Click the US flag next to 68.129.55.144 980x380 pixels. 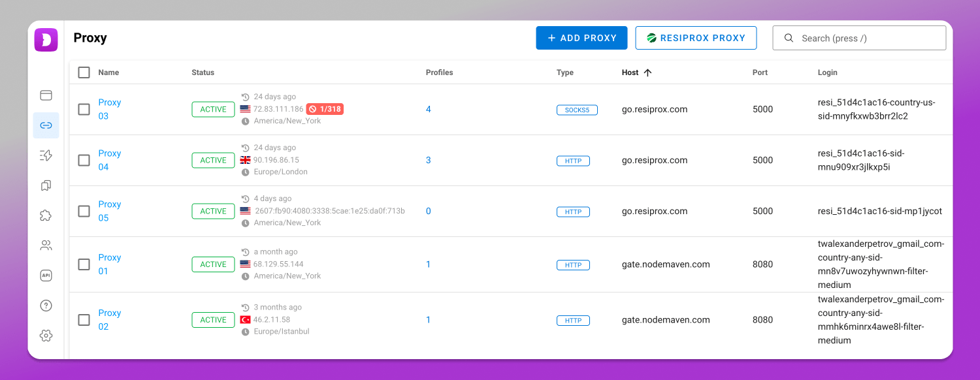tap(245, 264)
